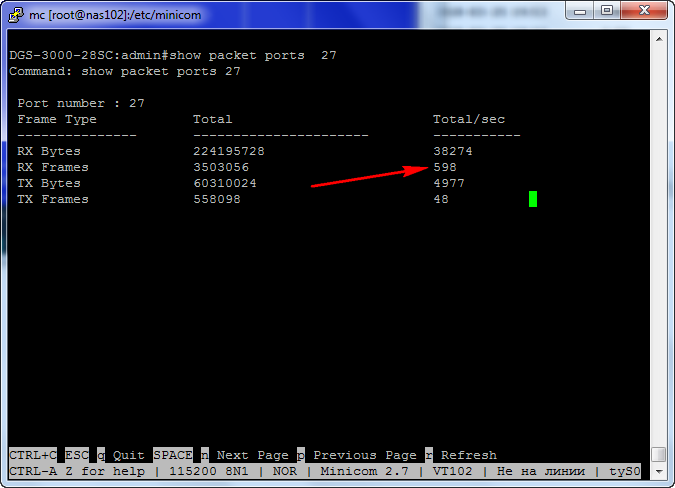Click the RX Frames total 3503056
Image resolution: width=675 pixels, height=488 pixels.
(x=221, y=167)
